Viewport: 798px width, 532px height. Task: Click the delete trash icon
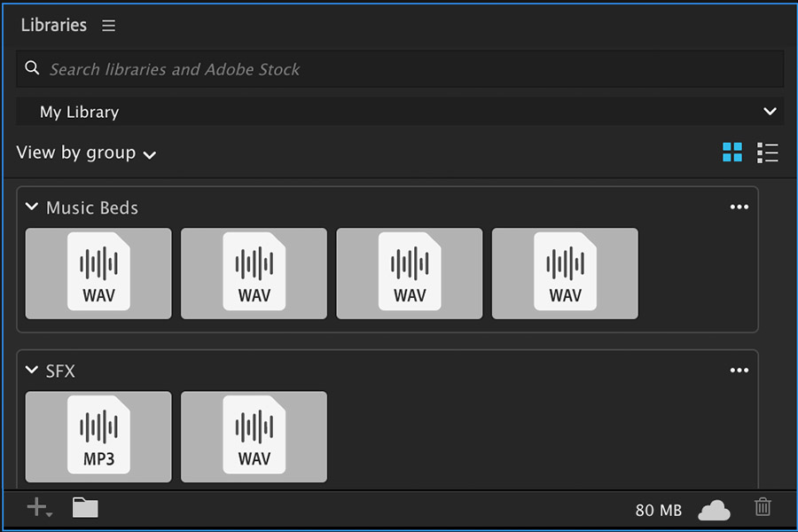point(763,507)
